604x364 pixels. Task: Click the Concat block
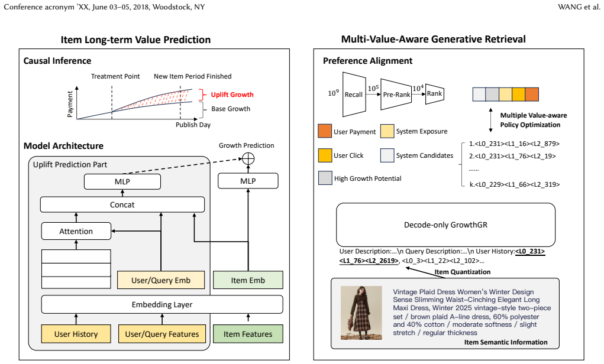pyautogui.click(x=122, y=204)
